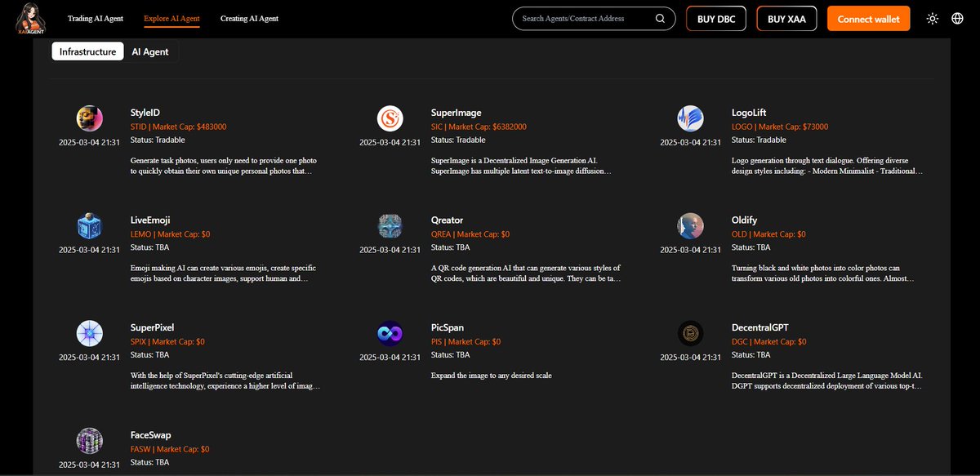Click OLD Market Cap $0 text
The image size is (980, 476).
pyautogui.click(x=769, y=234)
